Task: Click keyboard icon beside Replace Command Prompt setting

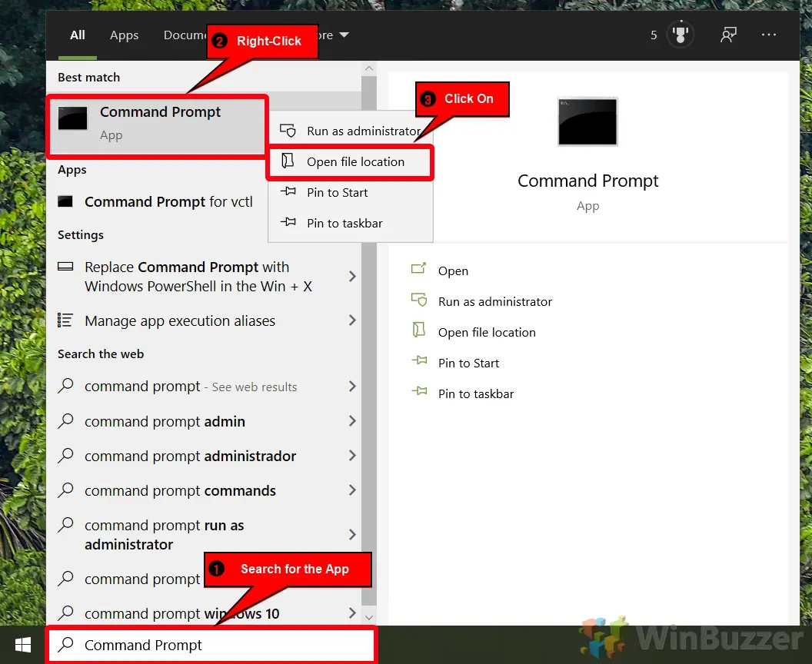Action: [x=65, y=267]
